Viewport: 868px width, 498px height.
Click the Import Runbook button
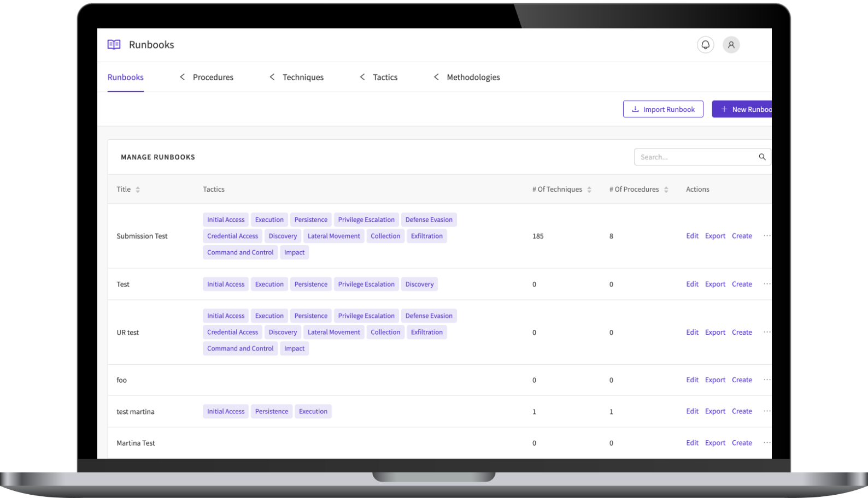(663, 109)
